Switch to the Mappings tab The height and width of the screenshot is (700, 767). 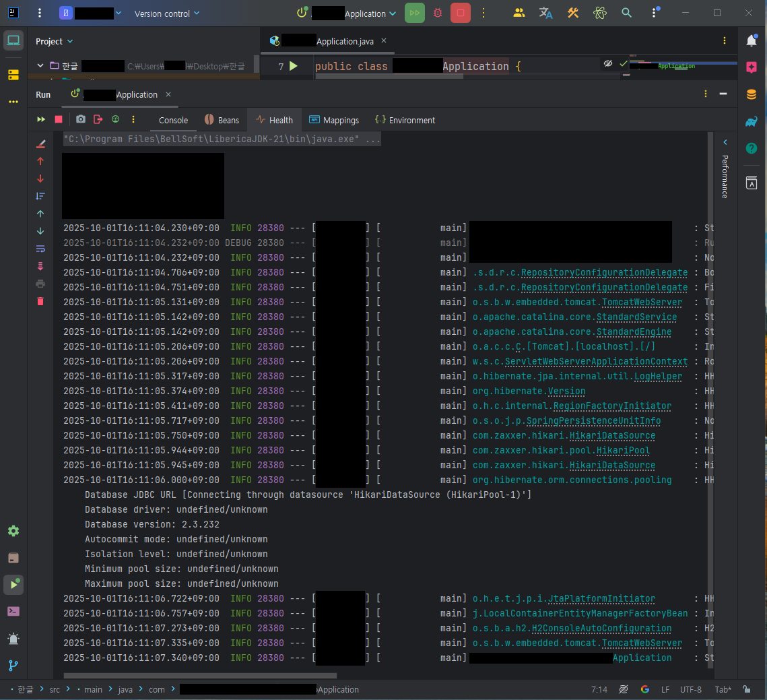click(334, 120)
